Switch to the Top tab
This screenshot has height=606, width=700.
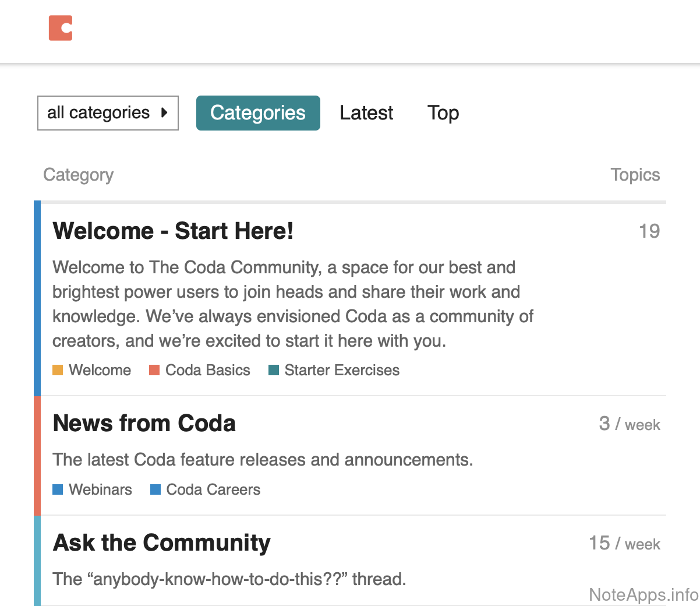[x=443, y=113]
